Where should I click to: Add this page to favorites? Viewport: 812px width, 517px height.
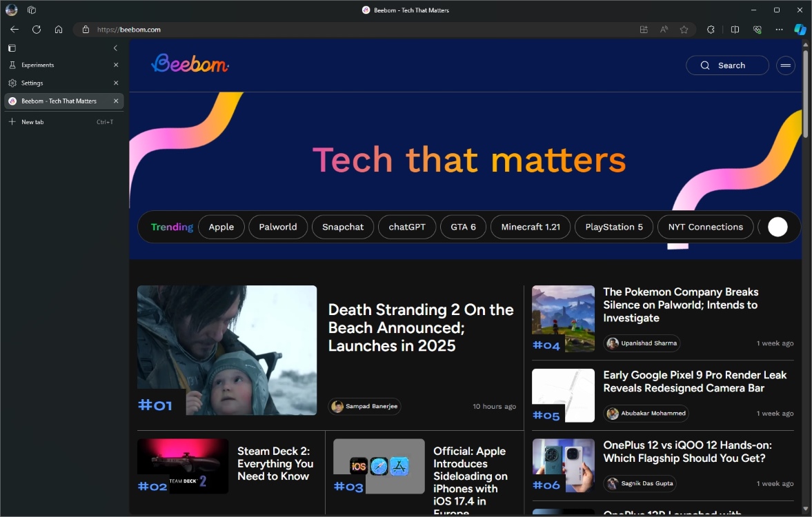(684, 30)
